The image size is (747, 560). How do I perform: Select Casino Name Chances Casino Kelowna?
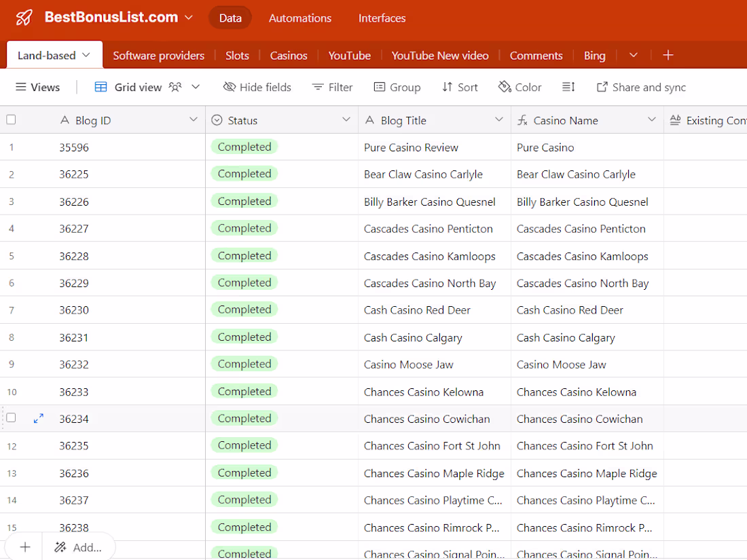(x=577, y=392)
